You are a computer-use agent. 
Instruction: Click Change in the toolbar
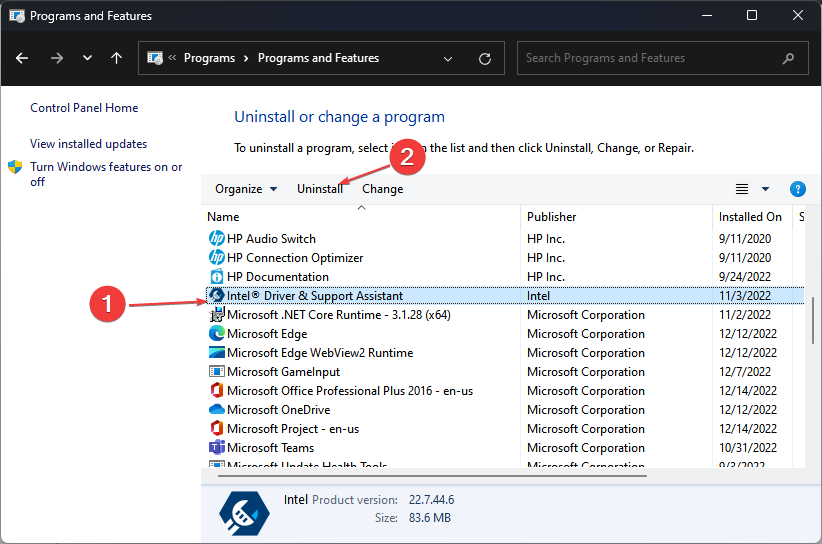(383, 189)
